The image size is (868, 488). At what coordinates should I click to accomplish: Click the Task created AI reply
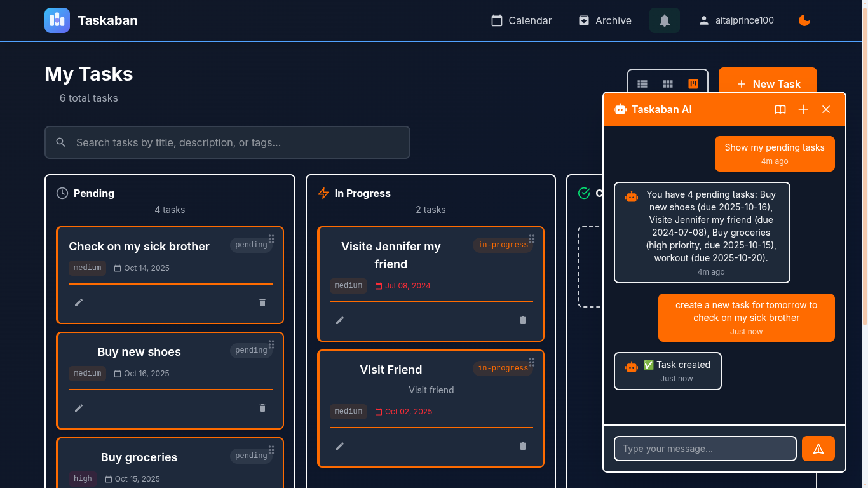coord(668,371)
